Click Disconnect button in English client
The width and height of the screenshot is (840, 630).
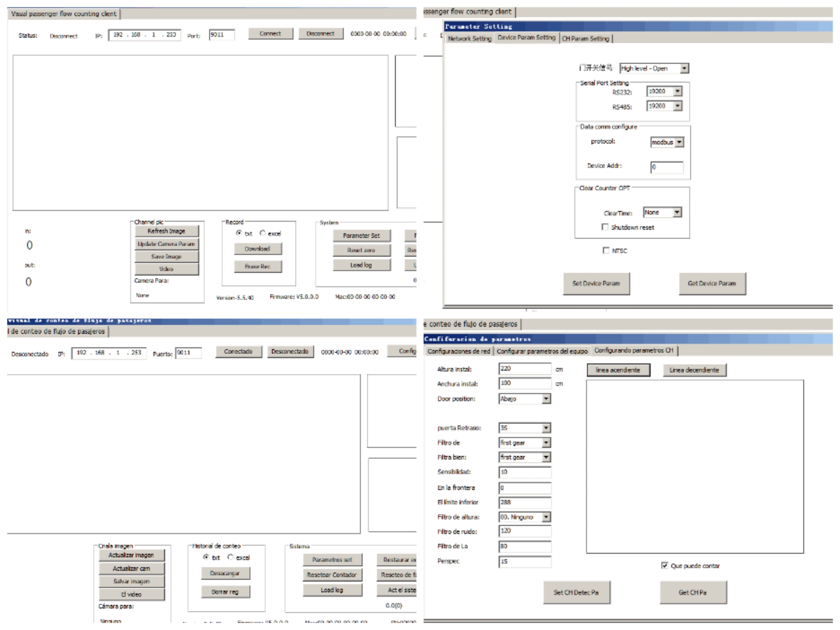click(x=320, y=34)
